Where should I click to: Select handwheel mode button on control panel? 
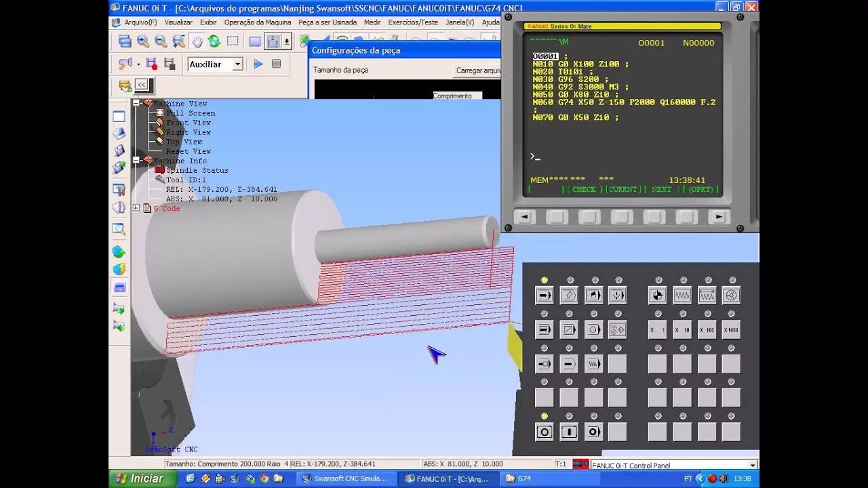pyautogui.click(x=731, y=295)
